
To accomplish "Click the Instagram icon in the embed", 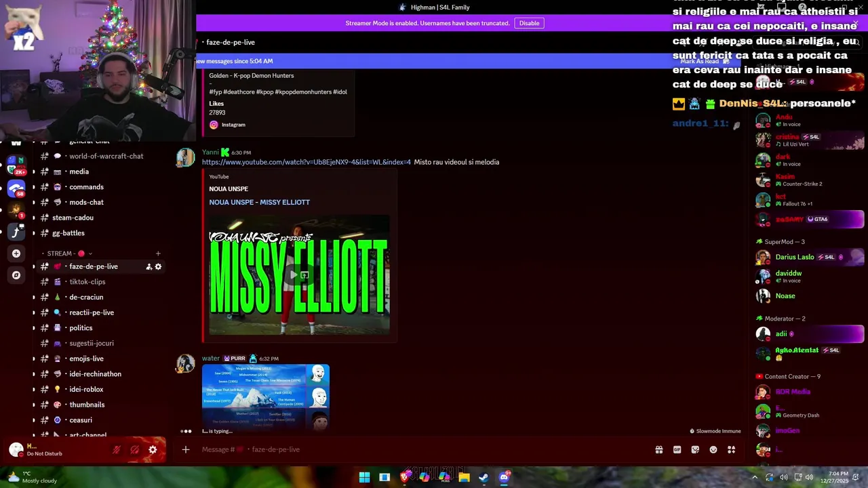I will [x=214, y=125].
